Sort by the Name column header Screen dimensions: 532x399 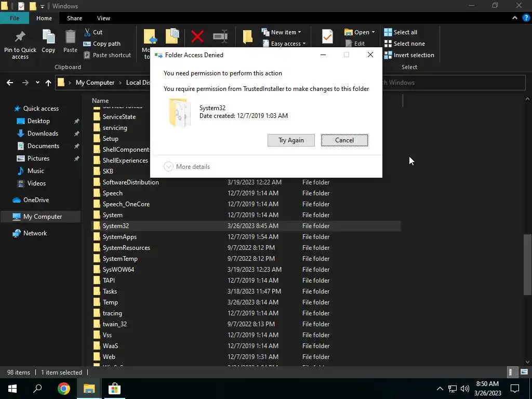[100, 100]
